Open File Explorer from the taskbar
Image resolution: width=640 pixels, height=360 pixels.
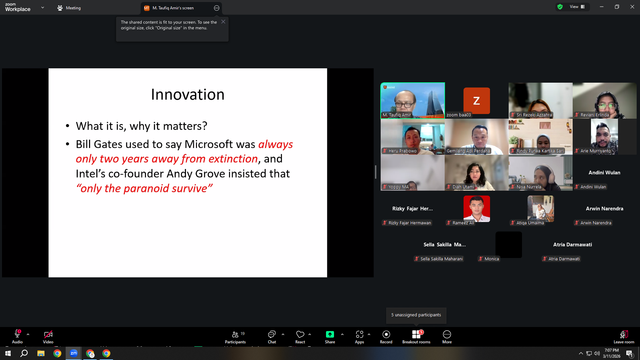[x=41, y=353]
